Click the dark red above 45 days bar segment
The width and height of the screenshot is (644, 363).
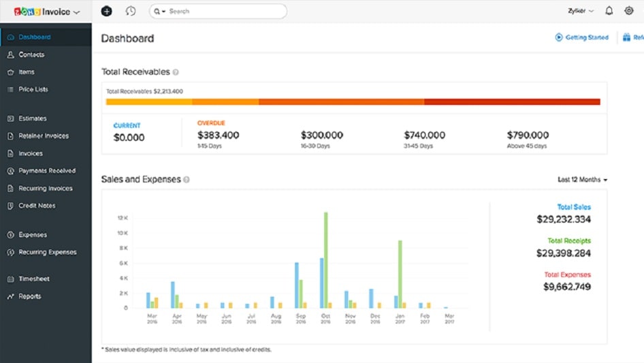tap(512, 102)
